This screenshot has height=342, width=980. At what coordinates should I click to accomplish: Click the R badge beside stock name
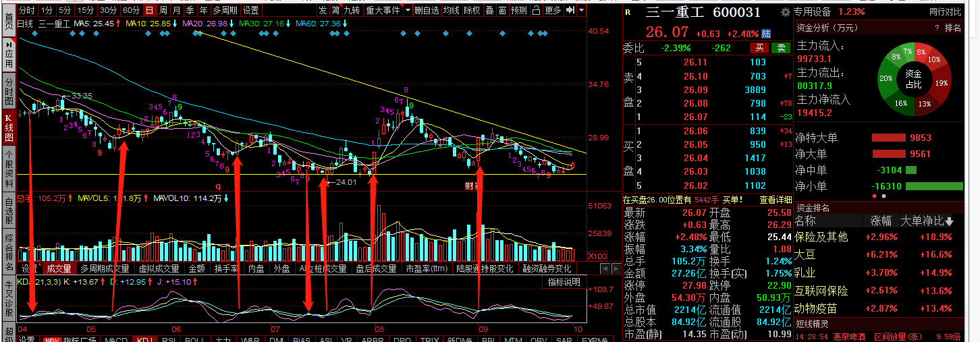coord(628,12)
